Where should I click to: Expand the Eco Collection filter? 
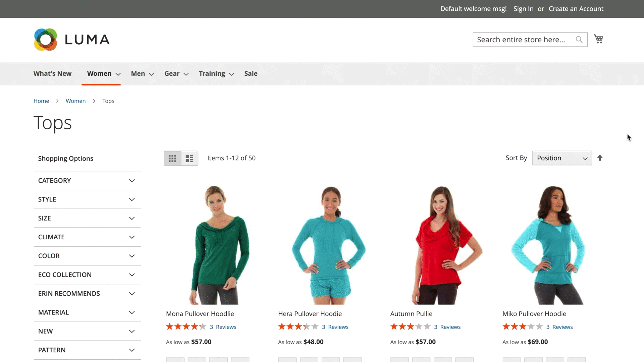[87, 275]
